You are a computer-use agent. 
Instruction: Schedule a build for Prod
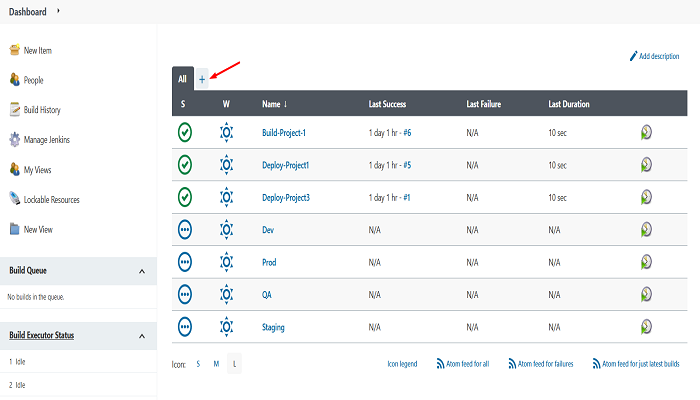tap(646, 262)
